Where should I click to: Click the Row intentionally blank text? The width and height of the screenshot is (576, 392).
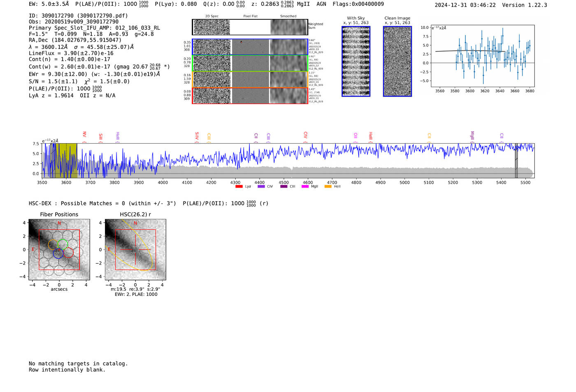(67, 370)
